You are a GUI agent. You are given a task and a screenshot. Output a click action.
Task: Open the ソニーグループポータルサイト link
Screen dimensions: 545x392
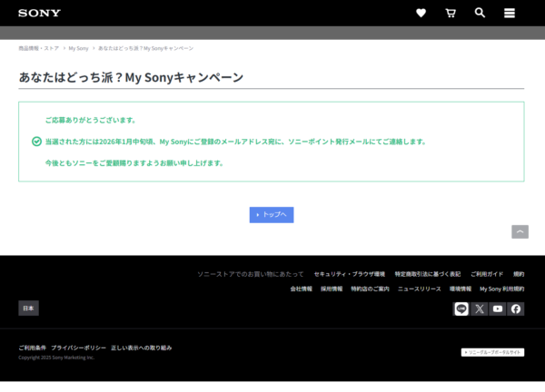pos(492,352)
